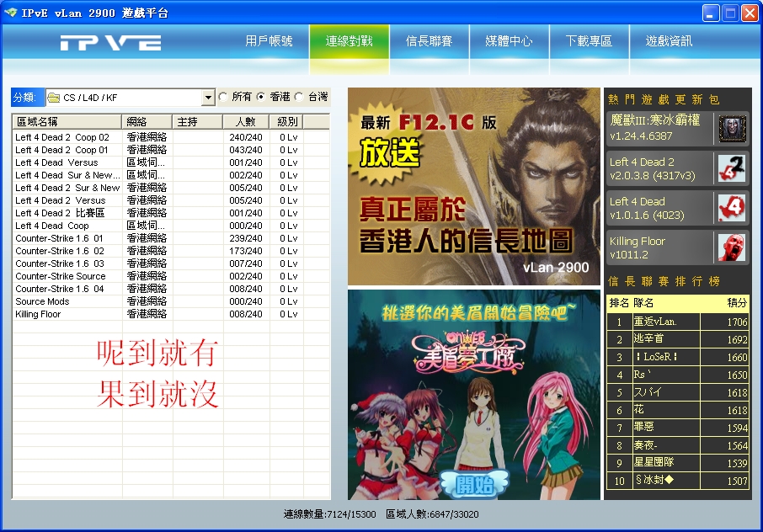This screenshot has width=763, height=532.
Task: Click the title bar application icon
Action: [10, 13]
